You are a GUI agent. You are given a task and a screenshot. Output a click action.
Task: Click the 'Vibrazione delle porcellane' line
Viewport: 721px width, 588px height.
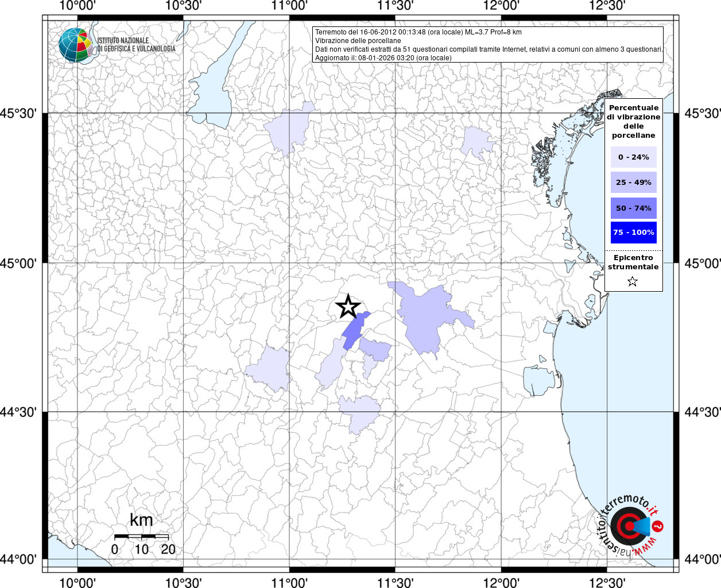point(358,41)
